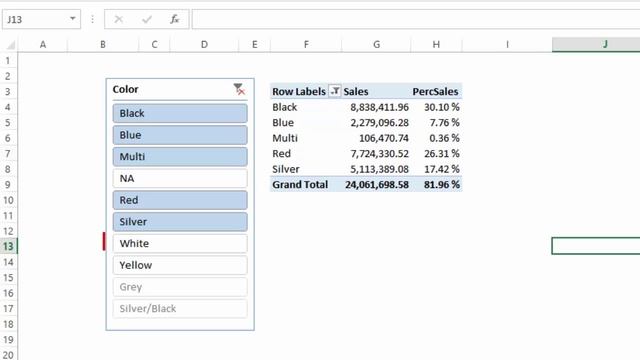Select row 13 header
Screen dimensions: 640x360
point(8,246)
